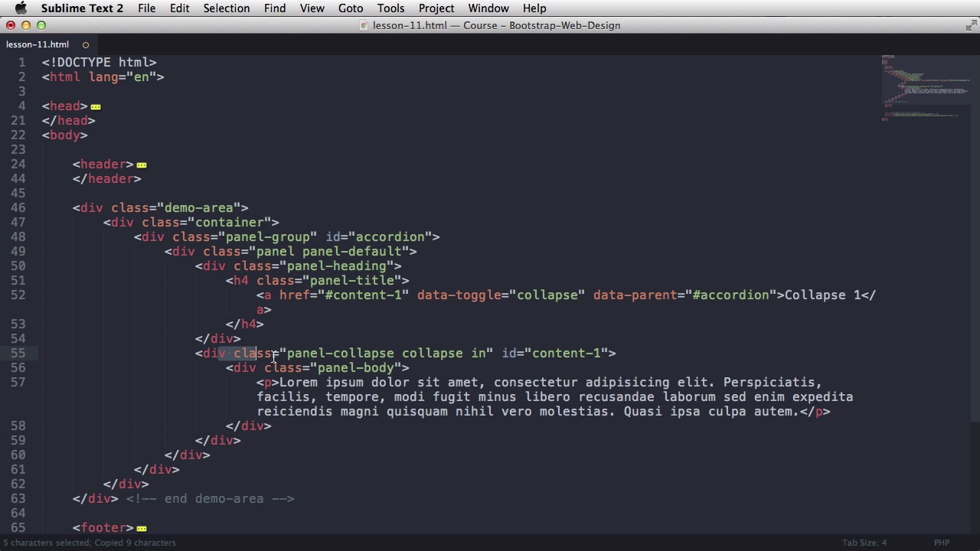The image size is (980, 551).
Task: Click the Sublime Text 2 application menu
Action: (82, 8)
